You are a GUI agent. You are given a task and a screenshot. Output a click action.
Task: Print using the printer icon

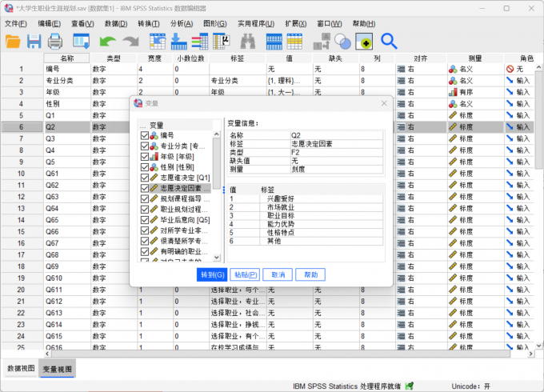(55, 42)
